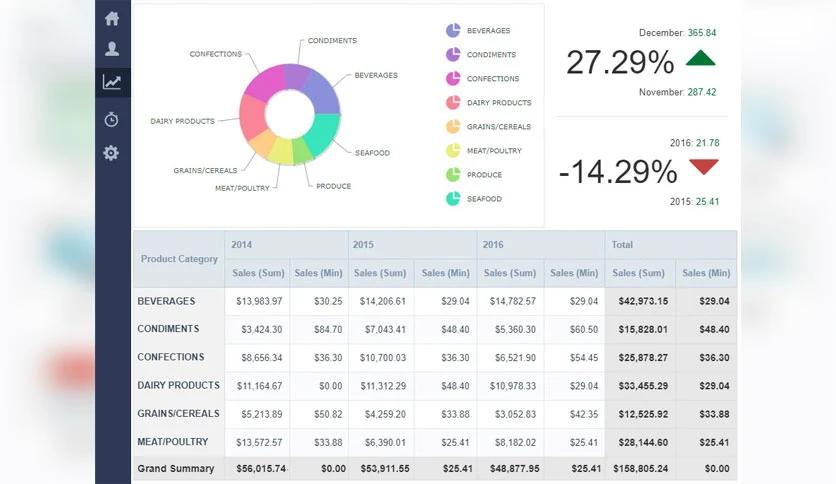The image size is (836, 484).
Task: Toggle Seafood legend pie icon
Action: pos(453,199)
